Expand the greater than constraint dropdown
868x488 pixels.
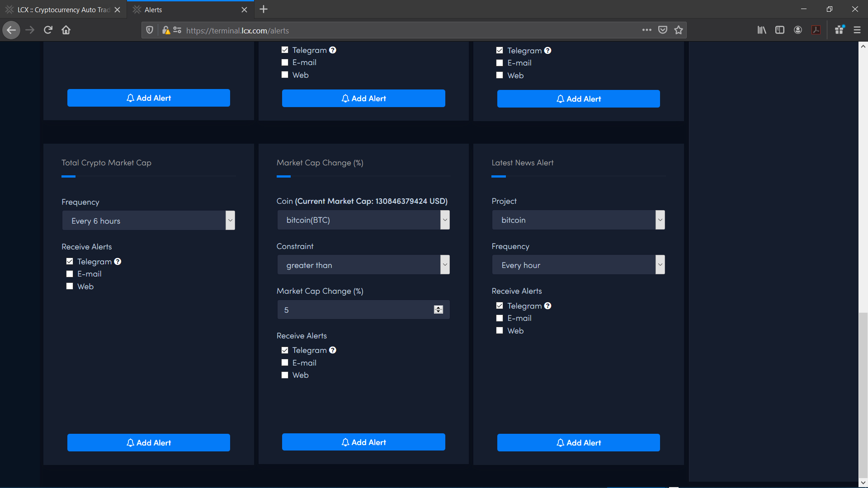363,265
